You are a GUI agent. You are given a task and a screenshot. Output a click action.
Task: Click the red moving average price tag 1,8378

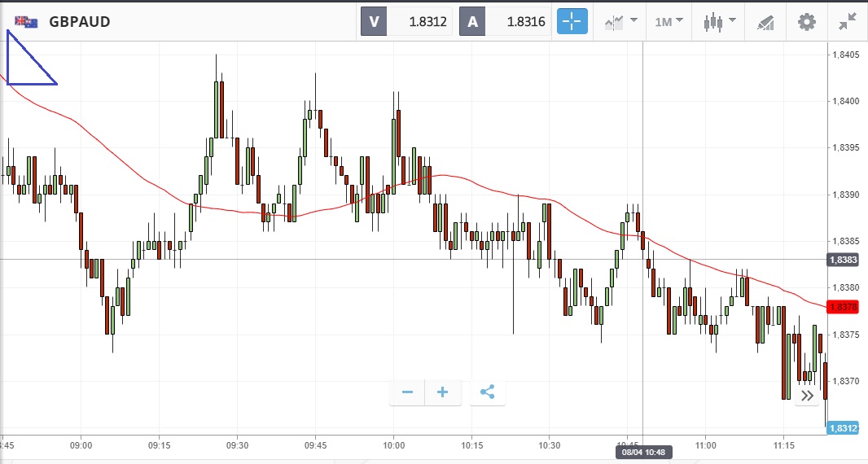click(x=843, y=307)
